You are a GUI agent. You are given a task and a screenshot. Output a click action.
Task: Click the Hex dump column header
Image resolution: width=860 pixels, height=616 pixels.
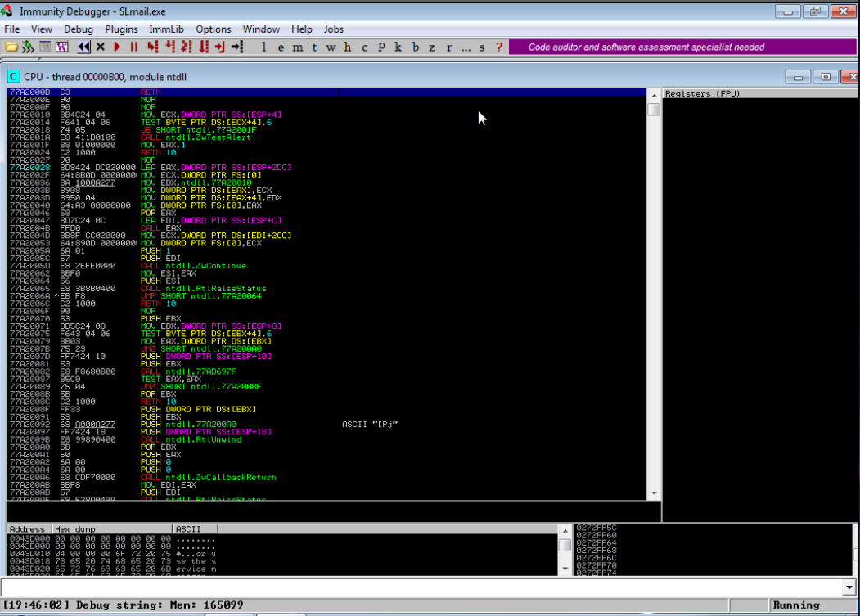[x=112, y=529]
